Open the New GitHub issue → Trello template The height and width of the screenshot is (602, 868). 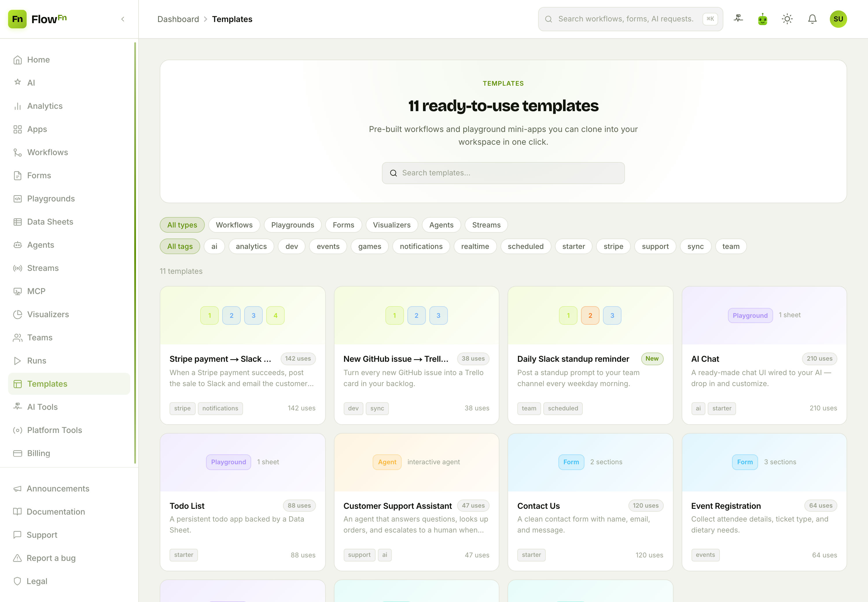tap(416, 355)
